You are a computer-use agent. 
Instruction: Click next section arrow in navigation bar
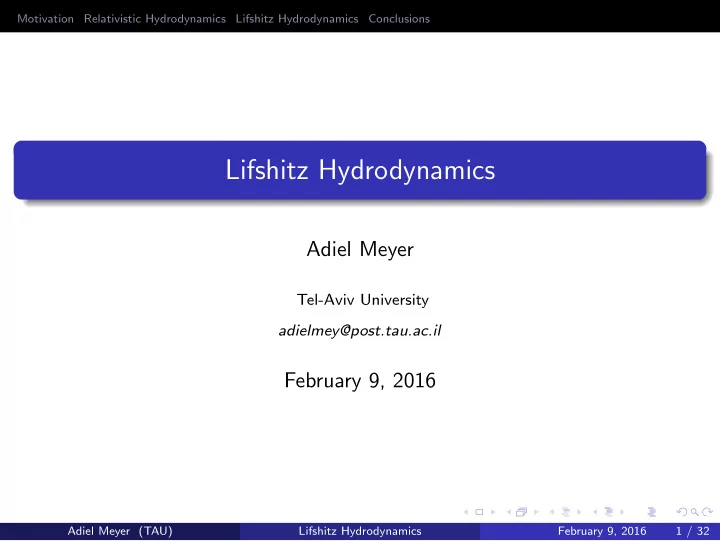pyautogui.click(x=622, y=512)
